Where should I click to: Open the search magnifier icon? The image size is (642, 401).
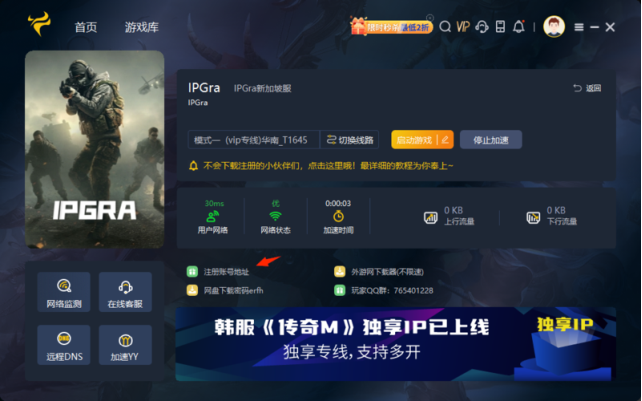(445, 27)
